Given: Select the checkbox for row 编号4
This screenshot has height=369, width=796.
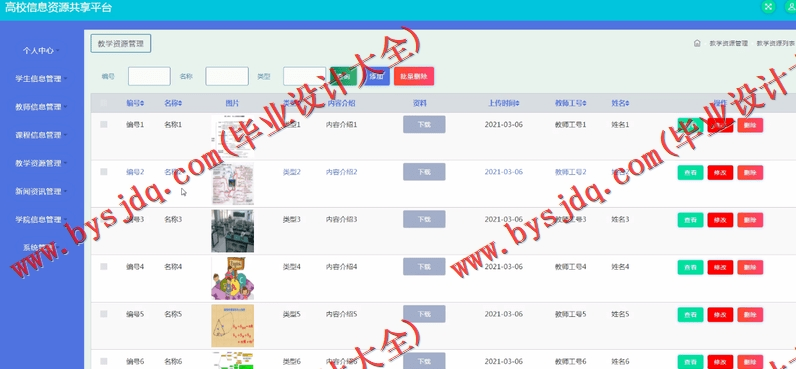Looking at the screenshot, I should pyautogui.click(x=104, y=266).
